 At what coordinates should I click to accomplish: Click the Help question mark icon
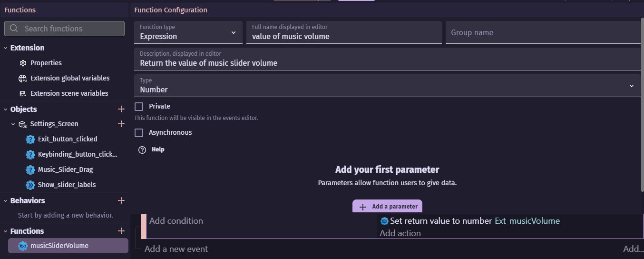tap(142, 149)
